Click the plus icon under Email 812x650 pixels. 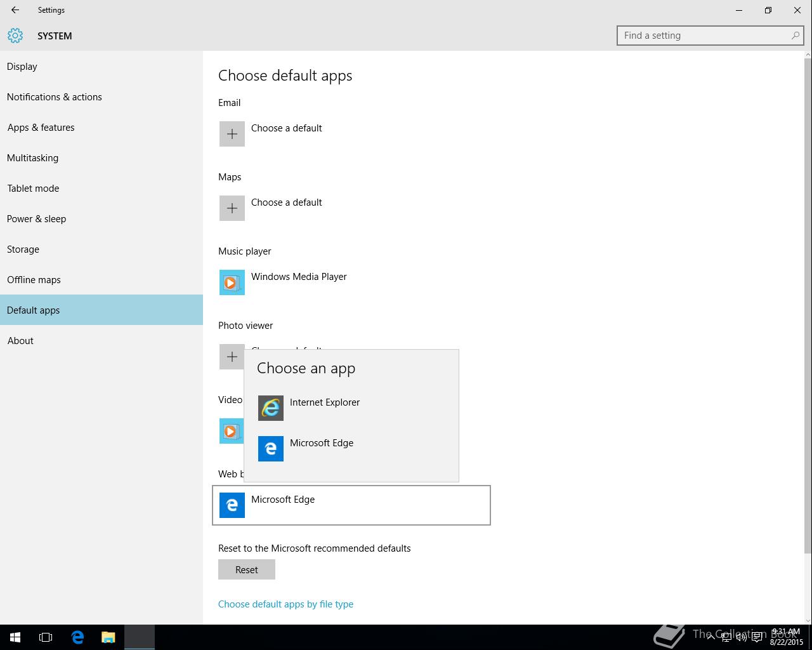pos(232,134)
